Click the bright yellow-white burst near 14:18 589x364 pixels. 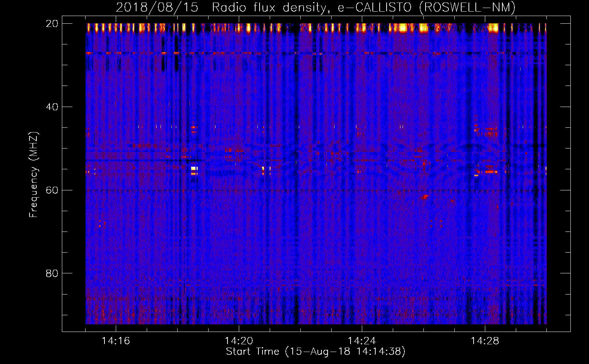click(194, 169)
